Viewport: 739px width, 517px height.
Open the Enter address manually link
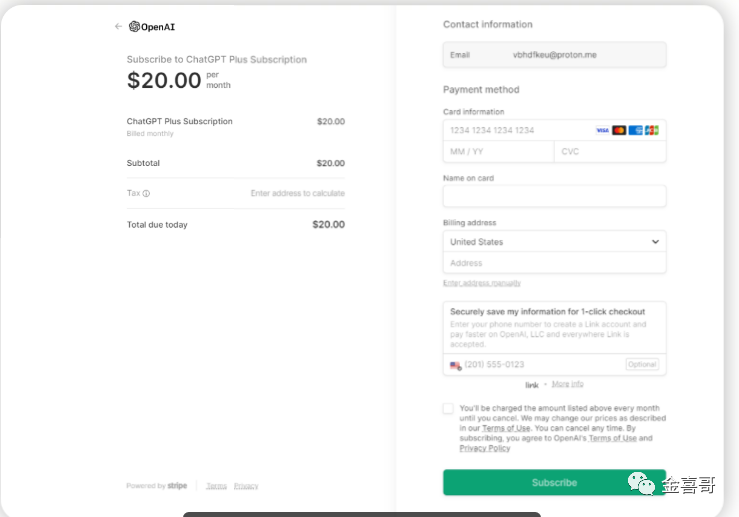tap(482, 283)
